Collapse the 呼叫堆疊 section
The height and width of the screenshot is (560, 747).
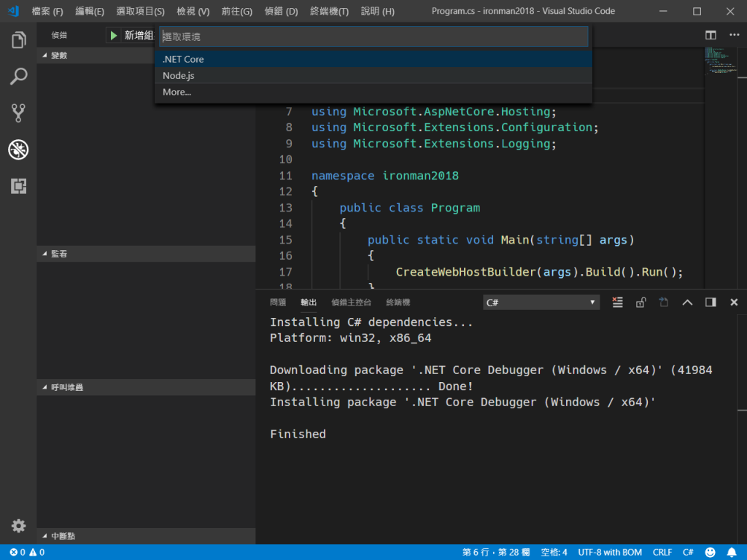click(x=146, y=387)
